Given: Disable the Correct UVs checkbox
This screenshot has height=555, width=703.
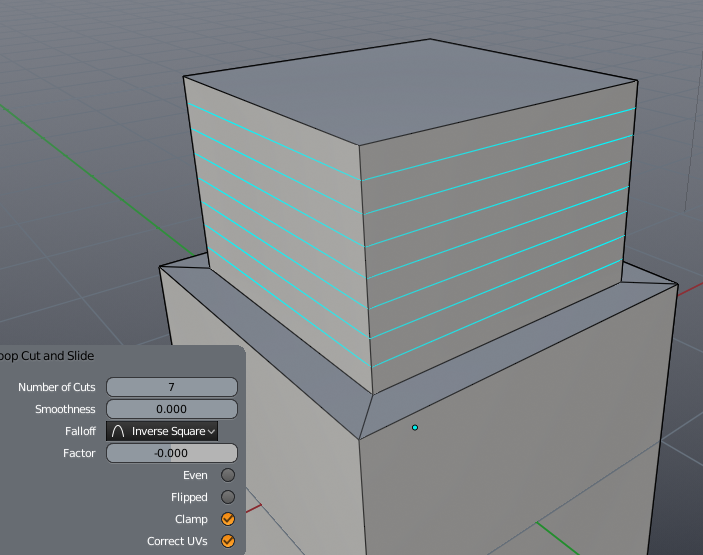Looking at the screenshot, I should pyautogui.click(x=228, y=541).
